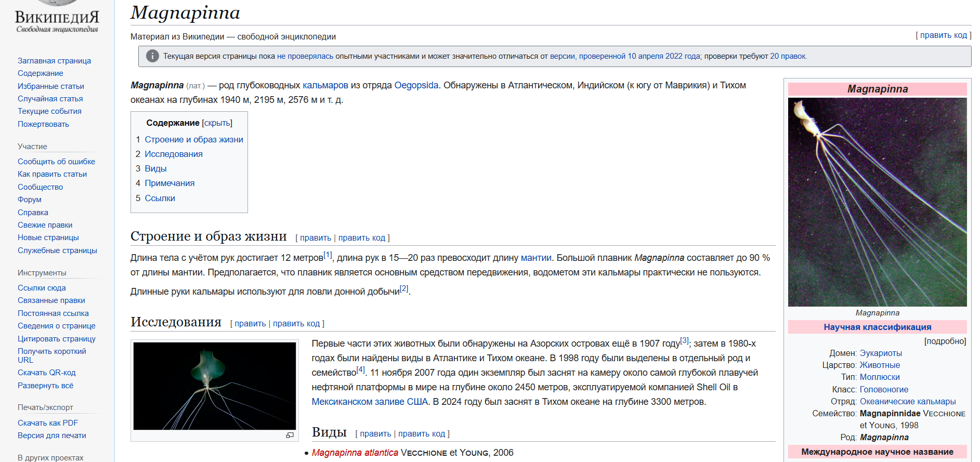Click the 20 правок link
Screen dimensions: 980x462
pos(788,56)
